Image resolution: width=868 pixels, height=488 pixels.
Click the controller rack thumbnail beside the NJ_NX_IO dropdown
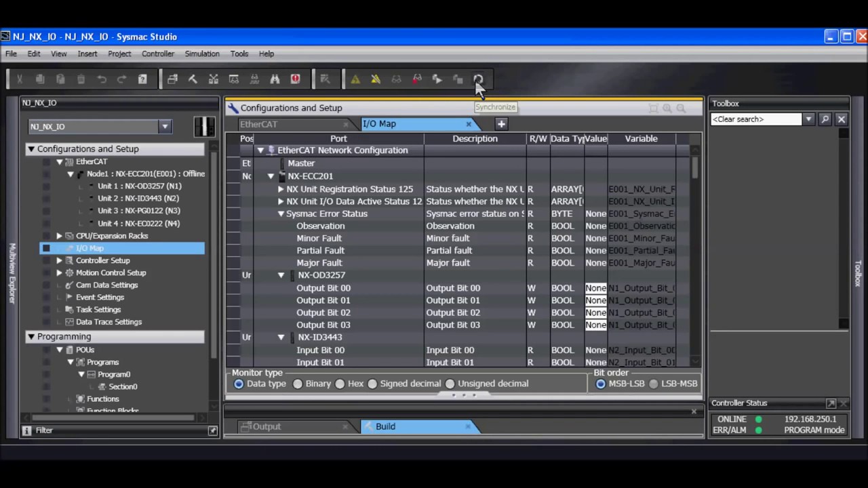pos(204,127)
